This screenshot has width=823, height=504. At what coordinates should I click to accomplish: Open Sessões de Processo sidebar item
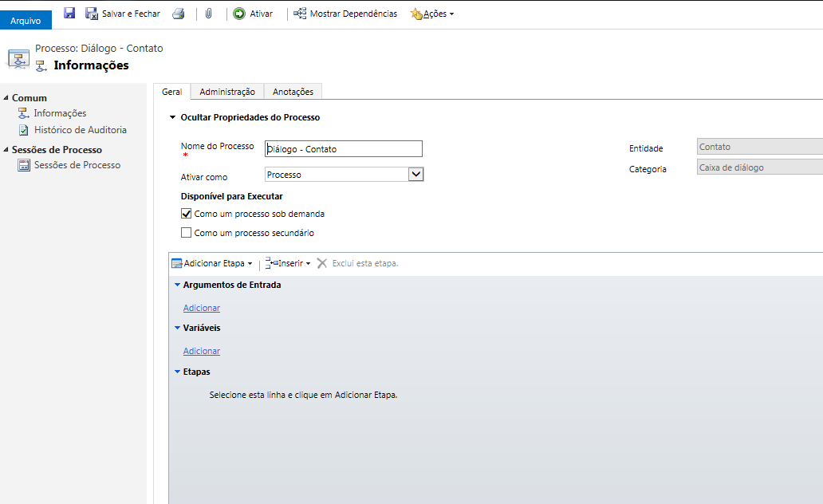77,165
